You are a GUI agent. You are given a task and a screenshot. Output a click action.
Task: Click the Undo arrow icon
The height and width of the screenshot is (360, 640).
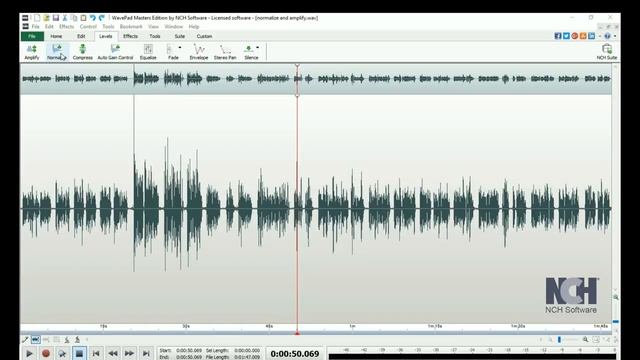tap(93, 18)
